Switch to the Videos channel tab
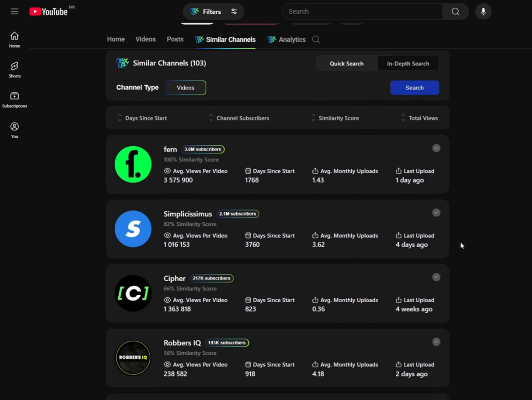Image resolution: width=532 pixels, height=400 pixels. 145,39
